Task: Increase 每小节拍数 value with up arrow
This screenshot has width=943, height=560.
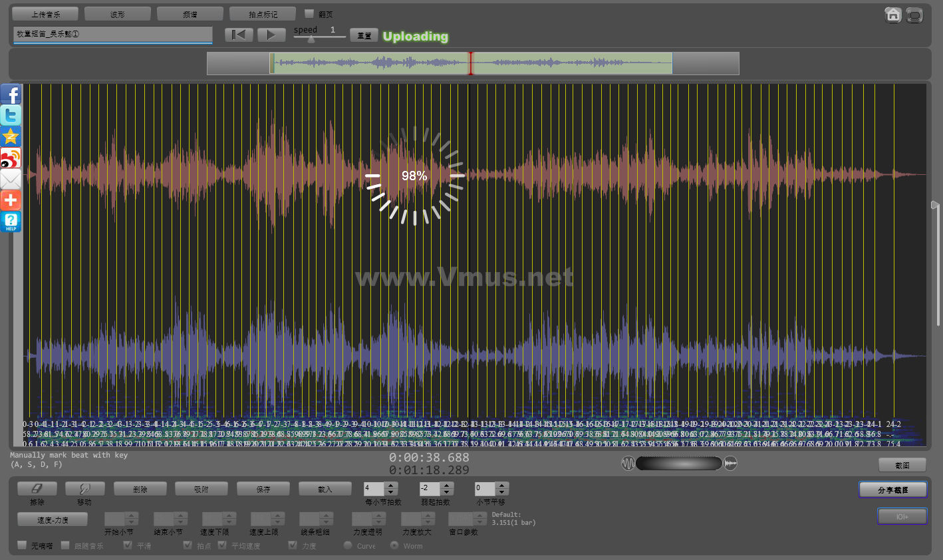Action: click(x=391, y=485)
